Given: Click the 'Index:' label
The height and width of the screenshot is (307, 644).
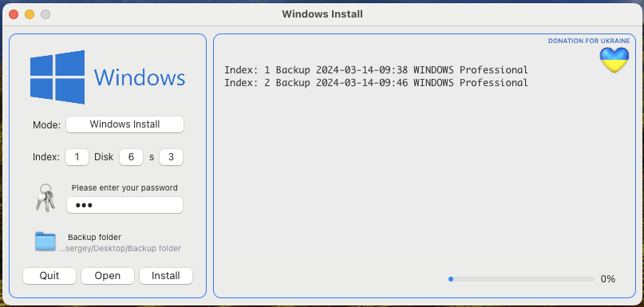Looking at the screenshot, I should click(46, 157).
